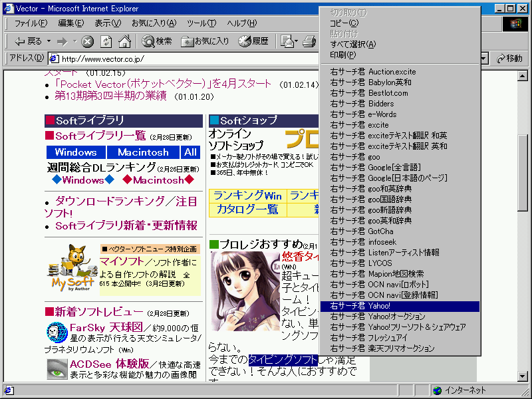
Task: Click the Internet zone globe icon
Action: (438, 390)
